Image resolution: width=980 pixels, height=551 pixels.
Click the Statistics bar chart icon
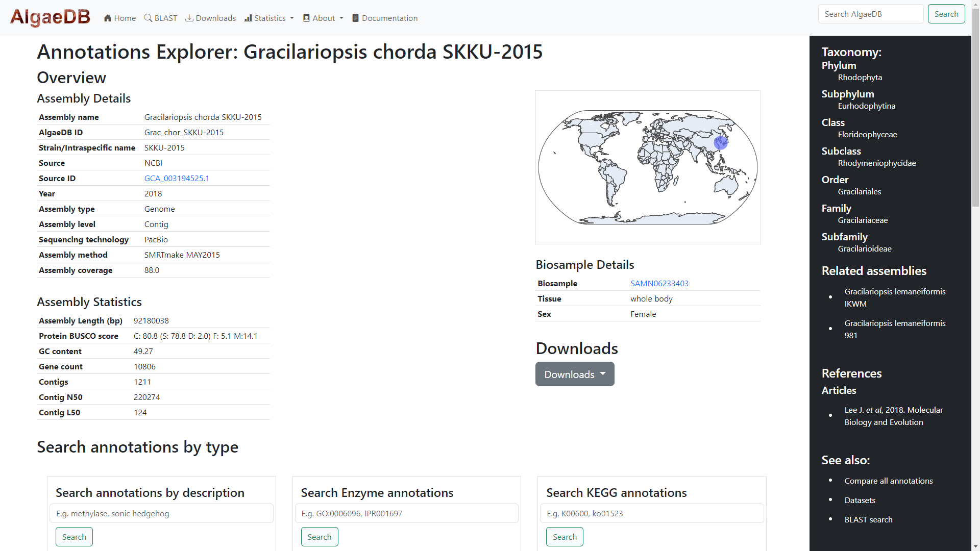[248, 18]
